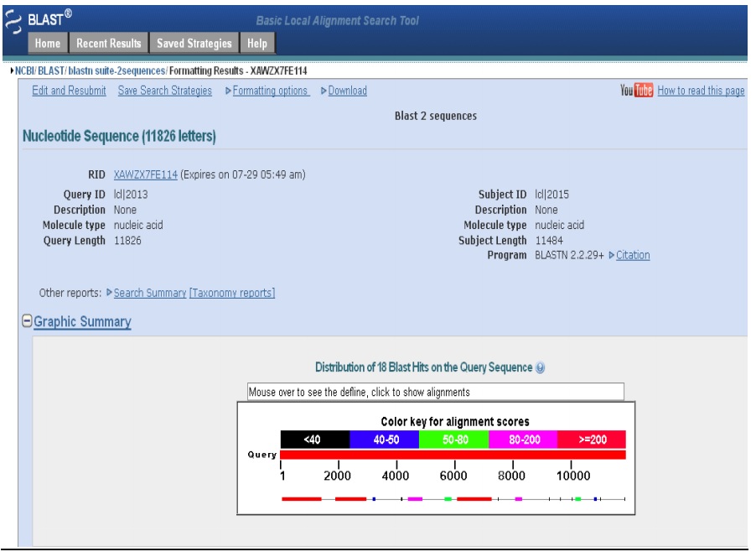Open the Help tab

coord(257,44)
